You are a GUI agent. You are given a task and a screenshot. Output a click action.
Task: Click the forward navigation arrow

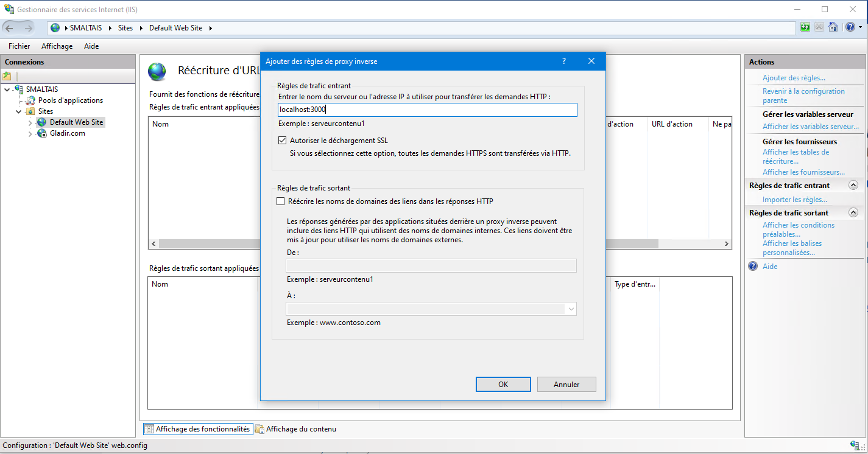(x=29, y=28)
